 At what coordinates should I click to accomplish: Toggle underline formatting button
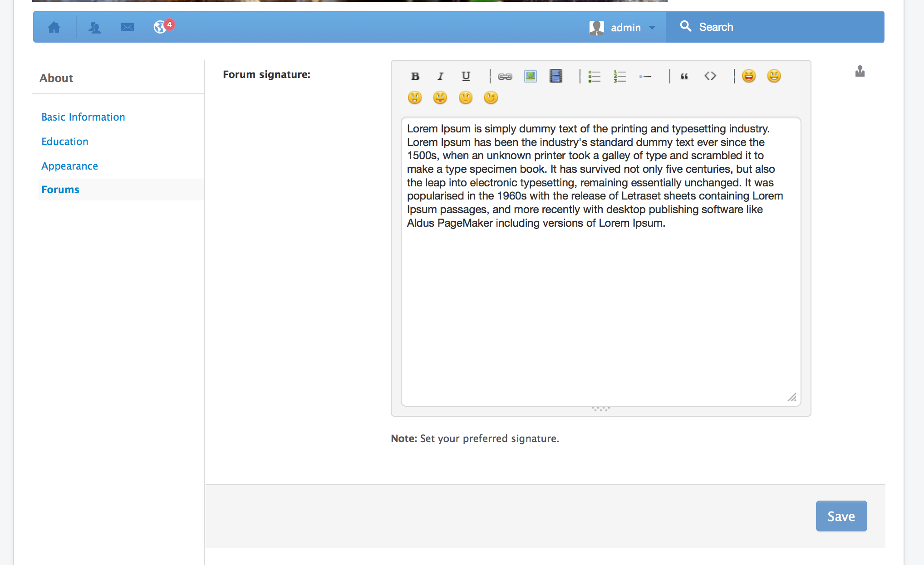tap(466, 76)
